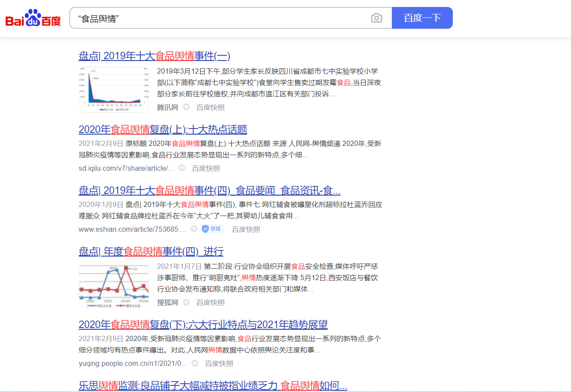Click yuqing.people.com.cn source URL
Viewport: 571px width, 392px height.
tap(133, 363)
